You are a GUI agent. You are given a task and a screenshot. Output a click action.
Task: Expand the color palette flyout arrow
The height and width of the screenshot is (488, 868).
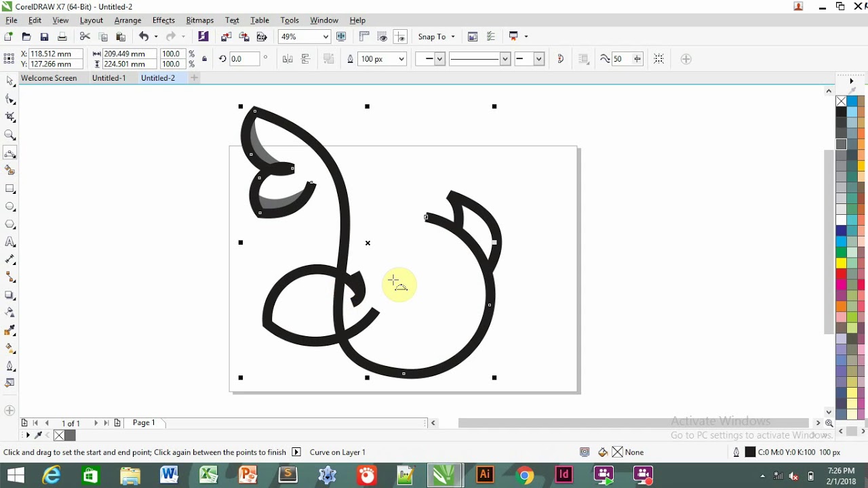point(851,81)
